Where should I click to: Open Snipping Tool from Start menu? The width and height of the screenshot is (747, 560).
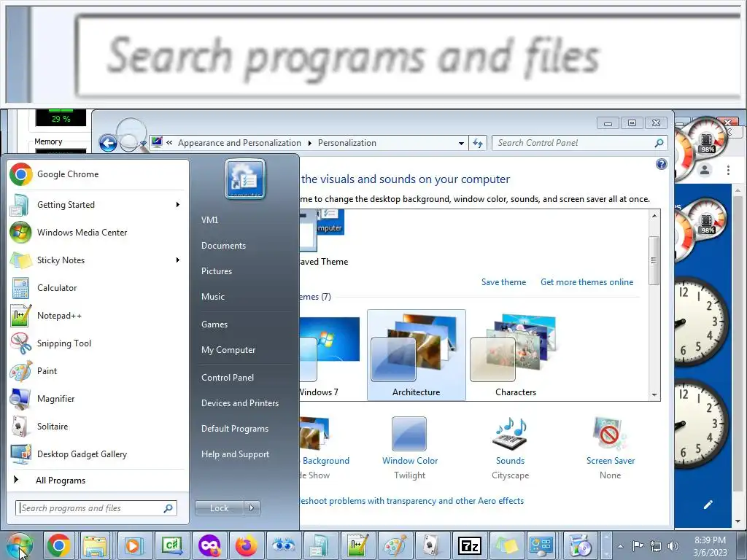98,343
